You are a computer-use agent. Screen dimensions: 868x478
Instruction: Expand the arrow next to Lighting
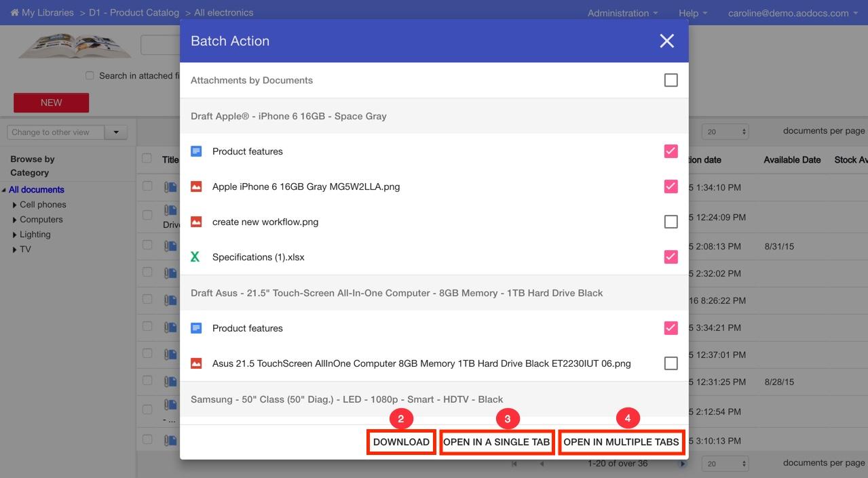coord(15,235)
